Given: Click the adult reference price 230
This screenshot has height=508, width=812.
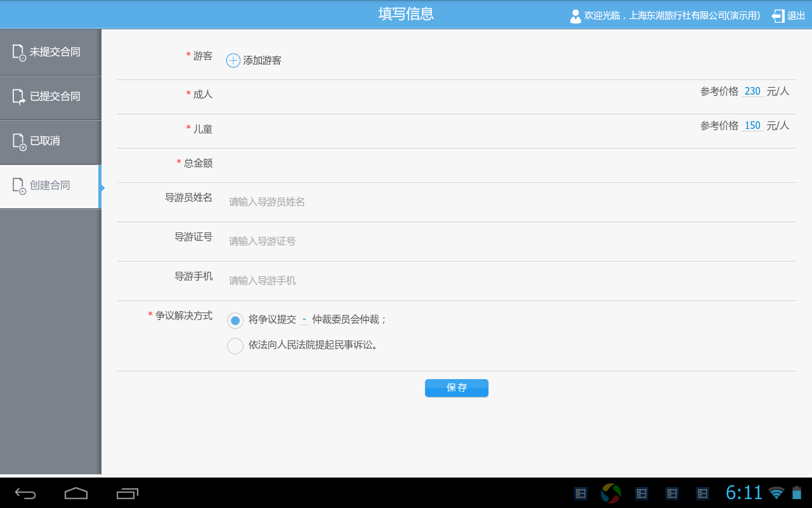Looking at the screenshot, I should (x=752, y=91).
